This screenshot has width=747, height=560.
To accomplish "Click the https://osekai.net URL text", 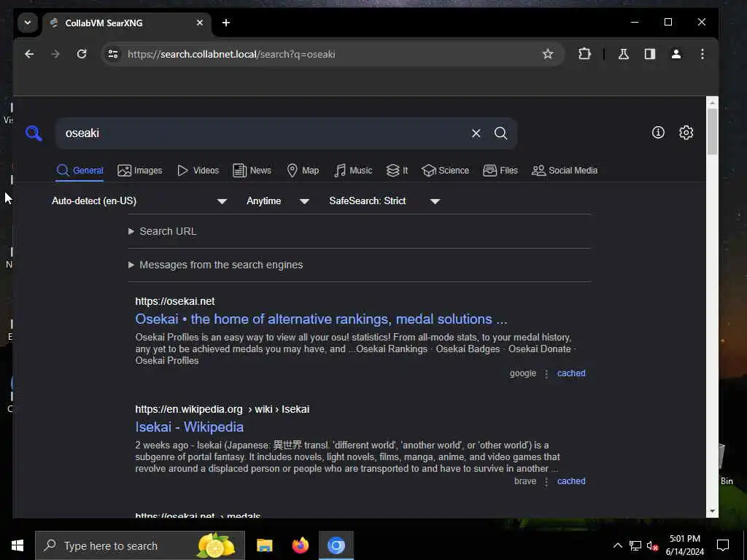I will click(x=175, y=301).
